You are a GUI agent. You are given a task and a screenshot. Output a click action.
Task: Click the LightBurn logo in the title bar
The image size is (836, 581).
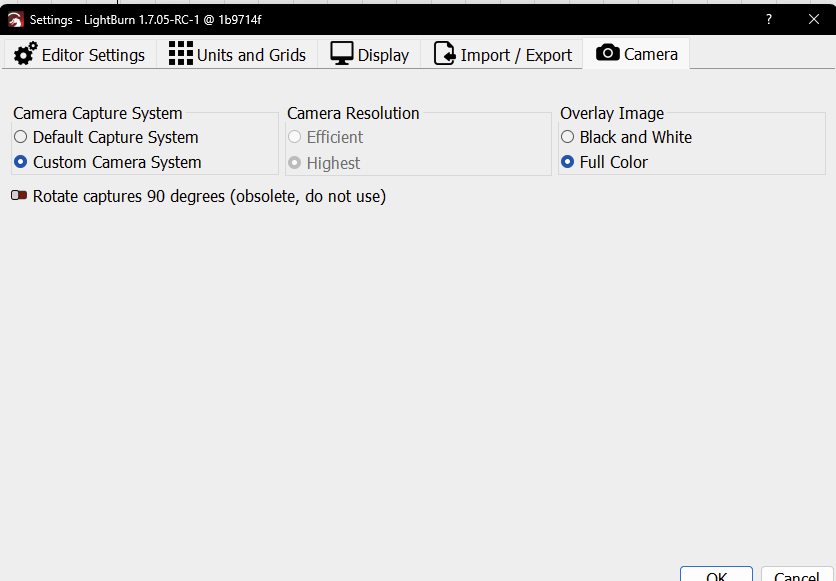15,19
